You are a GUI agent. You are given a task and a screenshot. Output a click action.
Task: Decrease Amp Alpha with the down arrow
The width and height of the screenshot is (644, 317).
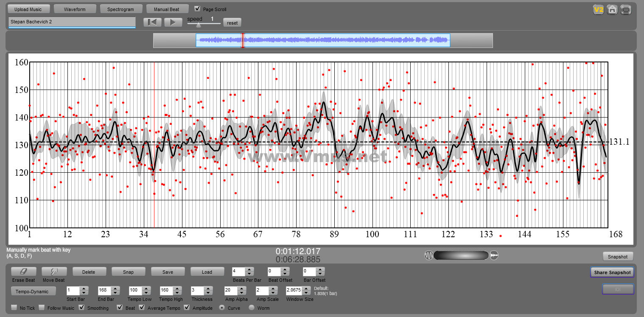tap(243, 293)
